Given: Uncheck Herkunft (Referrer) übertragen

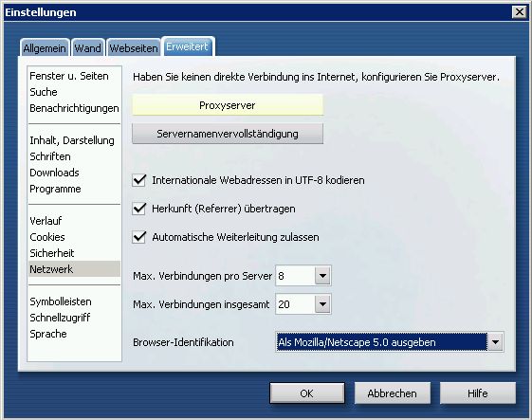Looking at the screenshot, I should 139,209.
